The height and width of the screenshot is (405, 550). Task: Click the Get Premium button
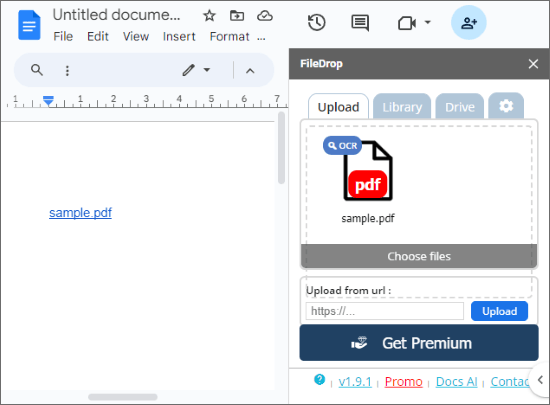419,343
